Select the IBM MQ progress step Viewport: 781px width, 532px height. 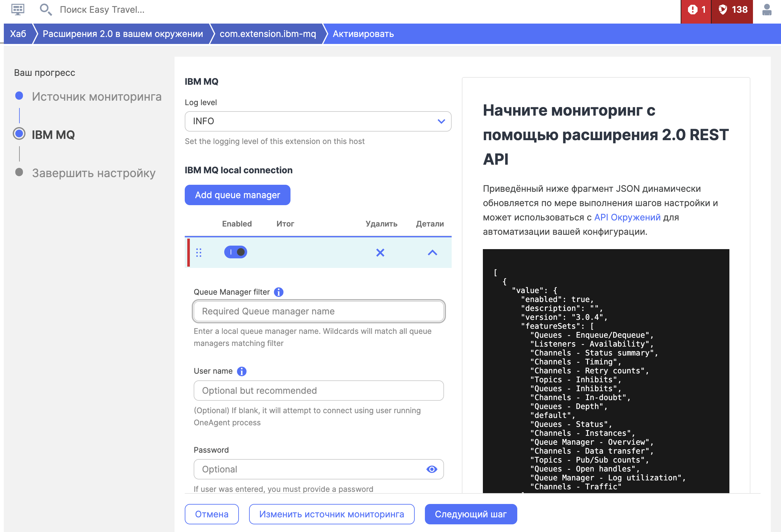click(53, 134)
